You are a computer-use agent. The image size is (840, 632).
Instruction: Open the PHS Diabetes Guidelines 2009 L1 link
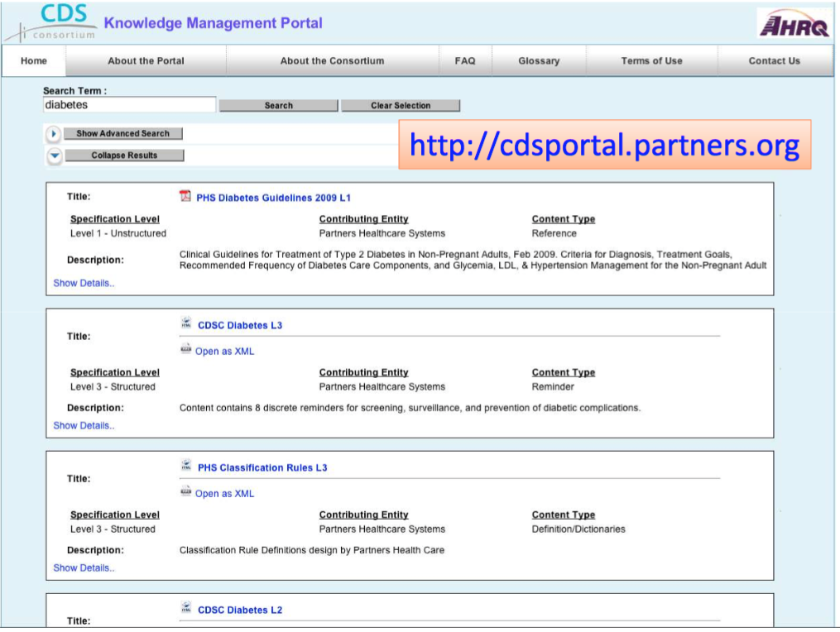(x=273, y=198)
